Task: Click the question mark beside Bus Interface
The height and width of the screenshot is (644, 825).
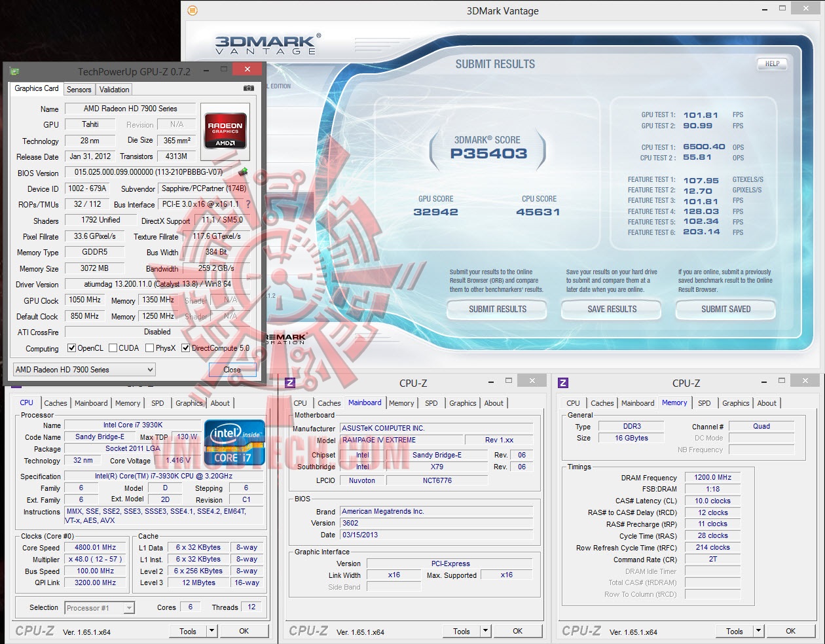Action: [x=247, y=204]
